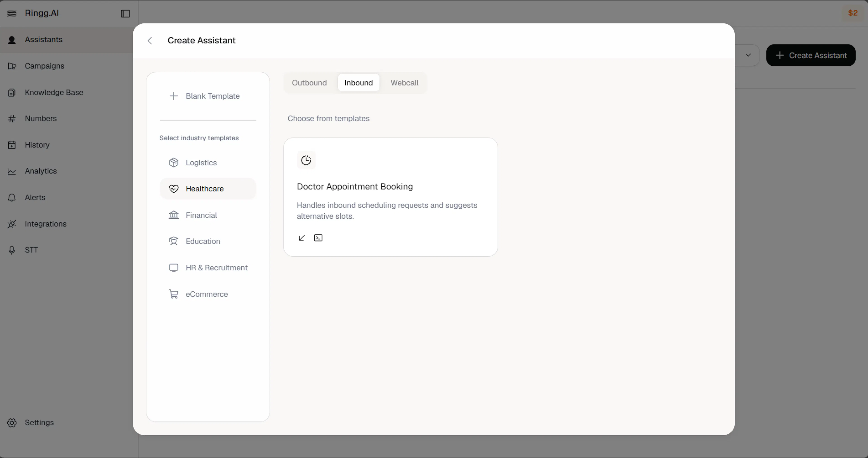Click the Alerts bell icon
This screenshot has height=458, width=868.
click(12, 198)
